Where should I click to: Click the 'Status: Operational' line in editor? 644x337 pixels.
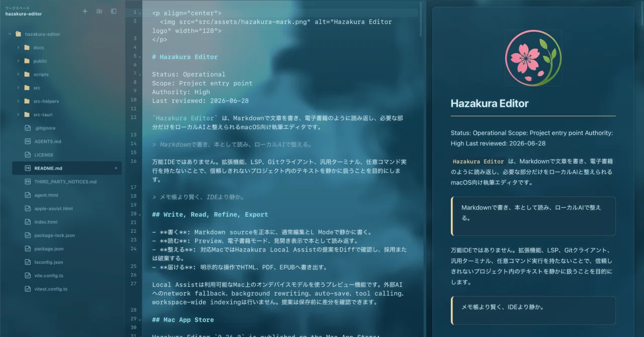pos(189,74)
